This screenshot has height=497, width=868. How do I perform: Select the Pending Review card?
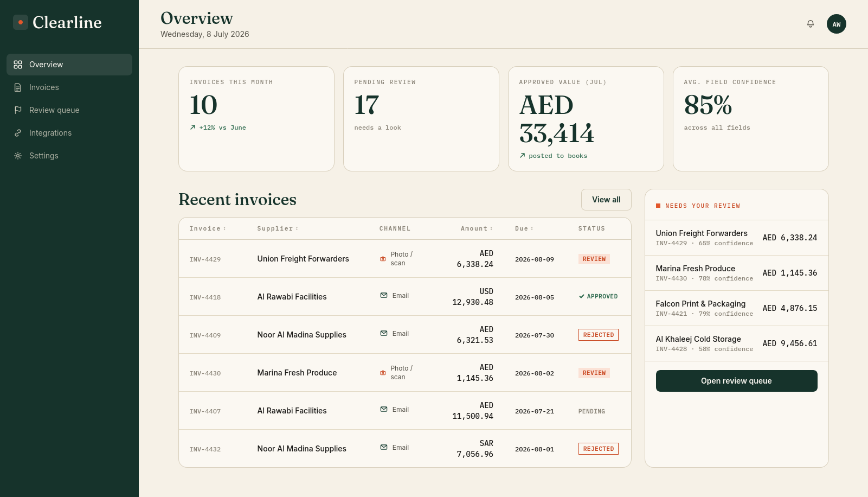tap(421, 119)
